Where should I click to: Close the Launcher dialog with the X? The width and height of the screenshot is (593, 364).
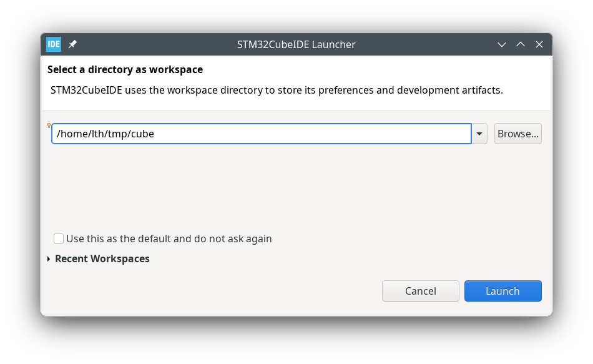[539, 44]
